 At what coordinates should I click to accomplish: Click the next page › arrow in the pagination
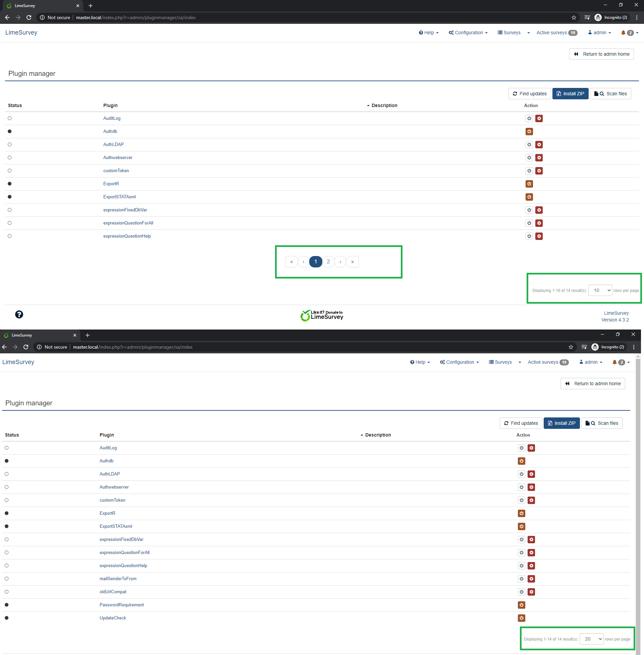pos(340,261)
